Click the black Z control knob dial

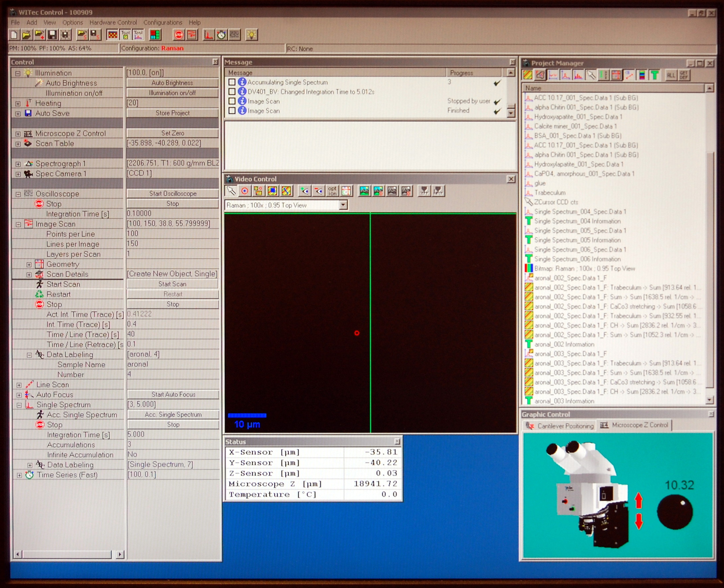tap(675, 512)
